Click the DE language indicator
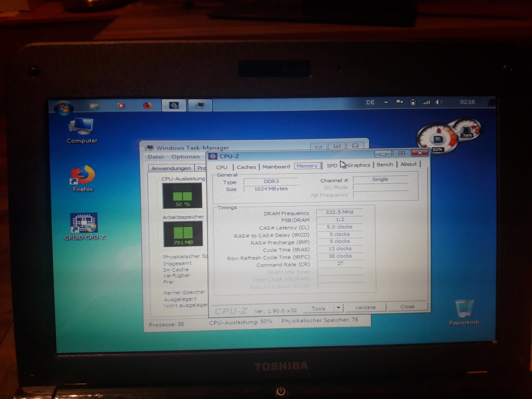This screenshot has width=532, height=399. tap(370, 103)
